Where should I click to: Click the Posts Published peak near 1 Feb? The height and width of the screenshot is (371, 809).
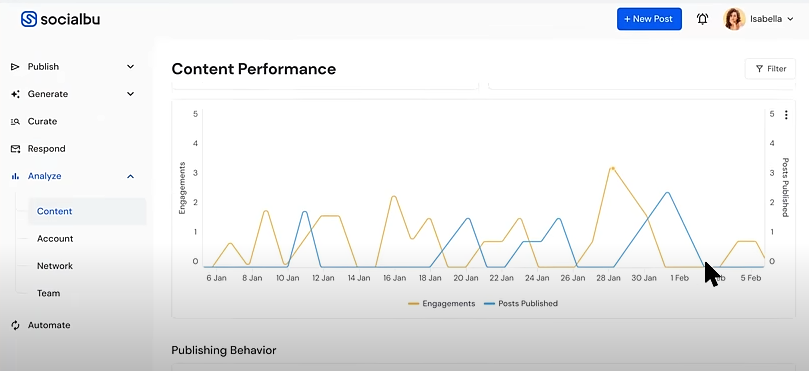[668, 193]
